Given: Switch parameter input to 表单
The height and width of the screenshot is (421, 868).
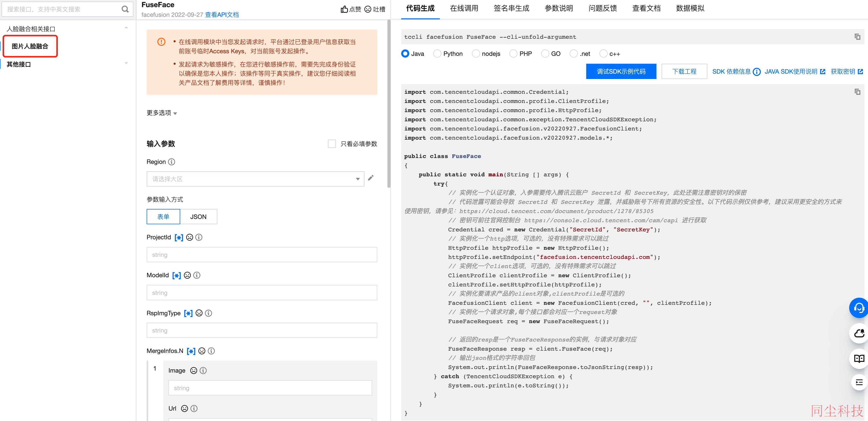Looking at the screenshot, I should (x=163, y=217).
